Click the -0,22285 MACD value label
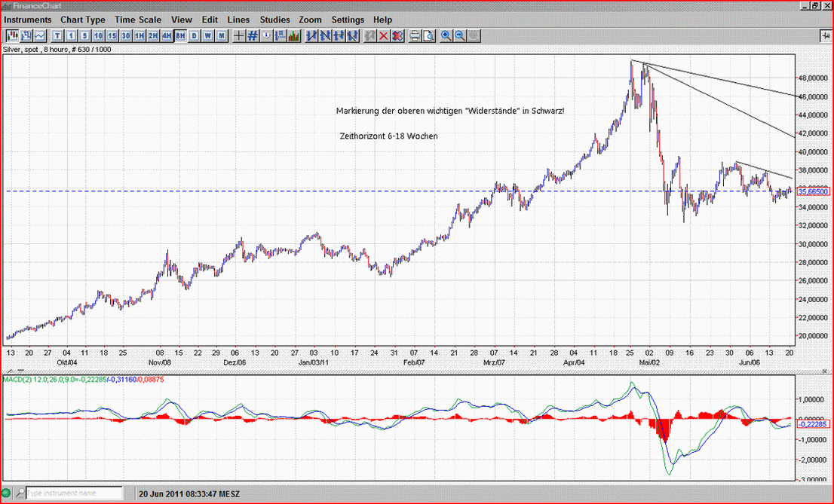Image resolution: width=834 pixels, height=504 pixels. [813, 423]
